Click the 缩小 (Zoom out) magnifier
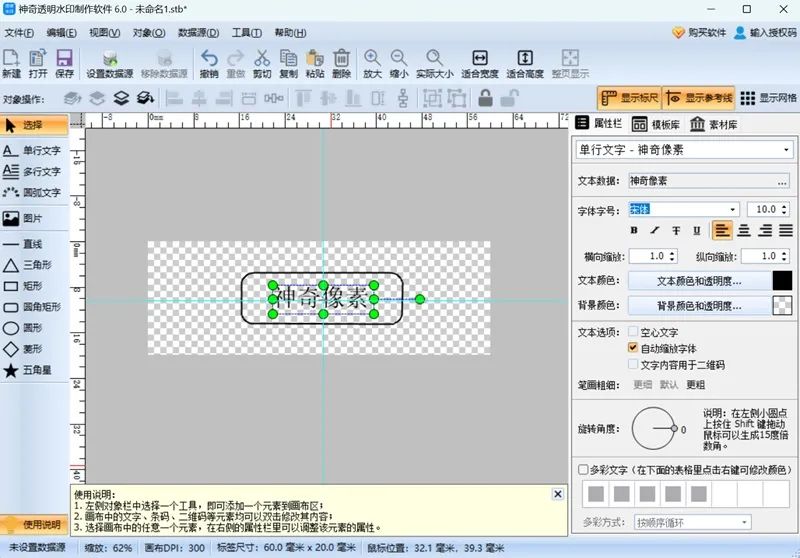This screenshot has height=558, width=800. (x=398, y=63)
